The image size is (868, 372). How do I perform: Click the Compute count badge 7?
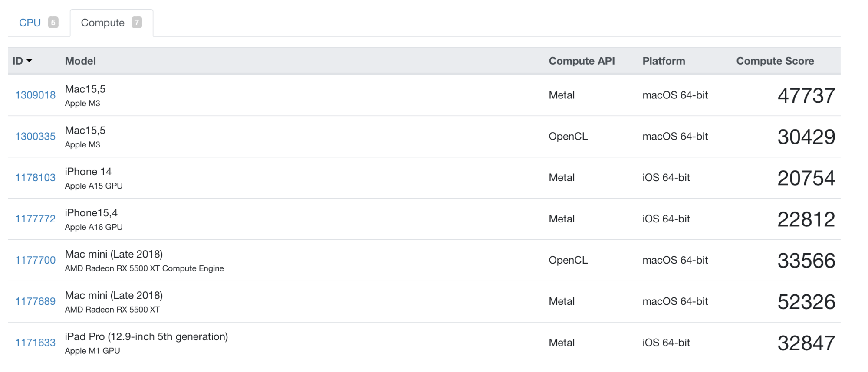[x=137, y=23]
